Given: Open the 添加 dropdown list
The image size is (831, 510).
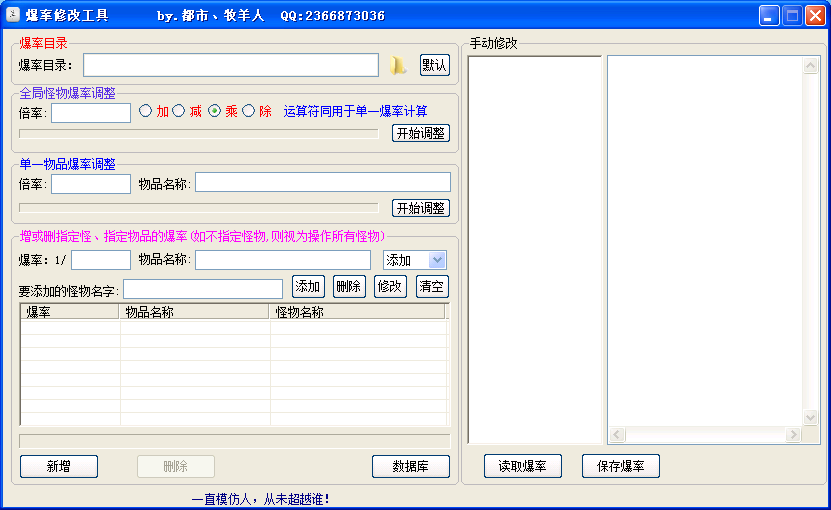Looking at the screenshot, I should [x=437, y=260].
